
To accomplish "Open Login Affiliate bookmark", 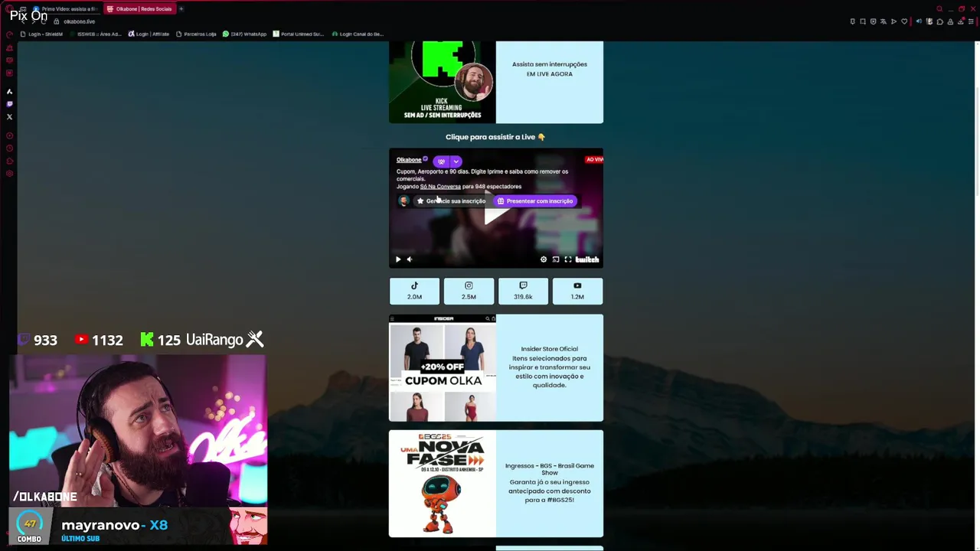I will pos(149,34).
